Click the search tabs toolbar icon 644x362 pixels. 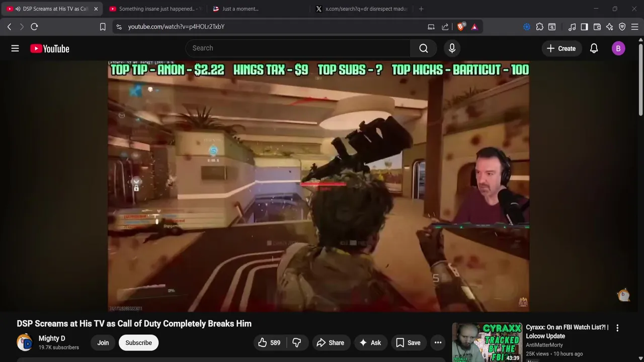pos(552,27)
